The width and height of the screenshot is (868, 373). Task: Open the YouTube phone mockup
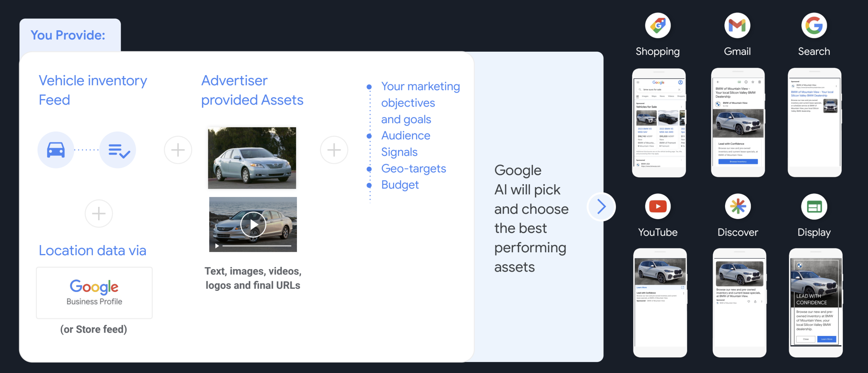pos(660,303)
